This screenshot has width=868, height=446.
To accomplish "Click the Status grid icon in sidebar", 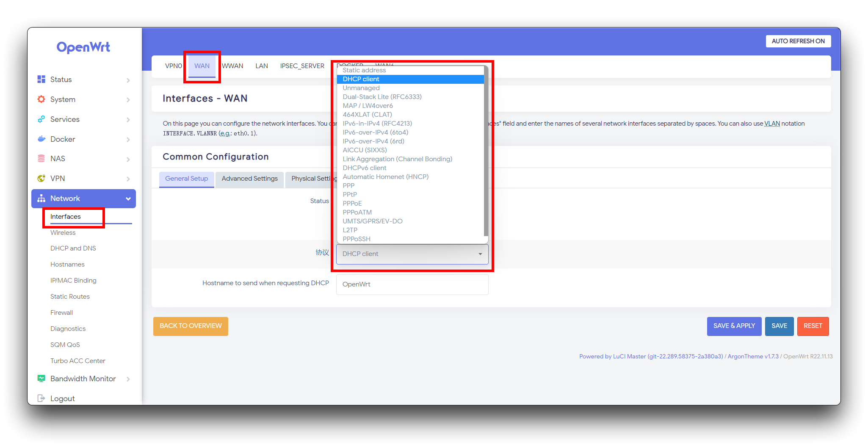I will pyautogui.click(x=41, y=79).
